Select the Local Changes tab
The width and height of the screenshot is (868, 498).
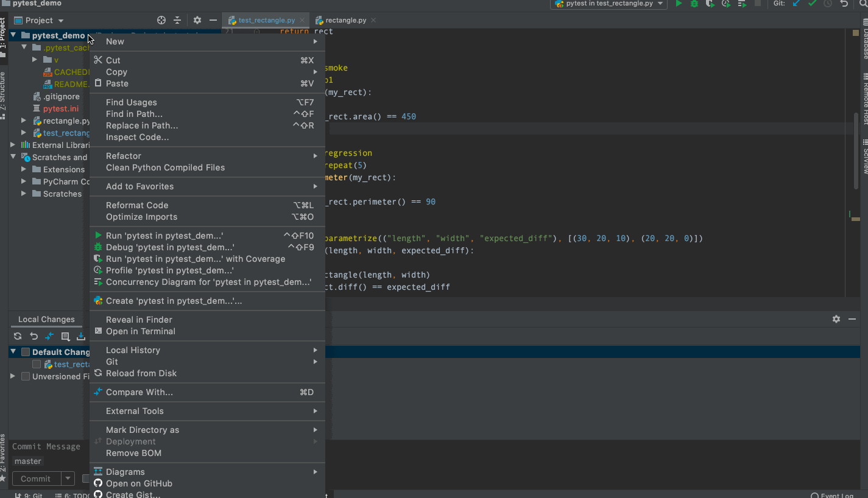(46, 319)
